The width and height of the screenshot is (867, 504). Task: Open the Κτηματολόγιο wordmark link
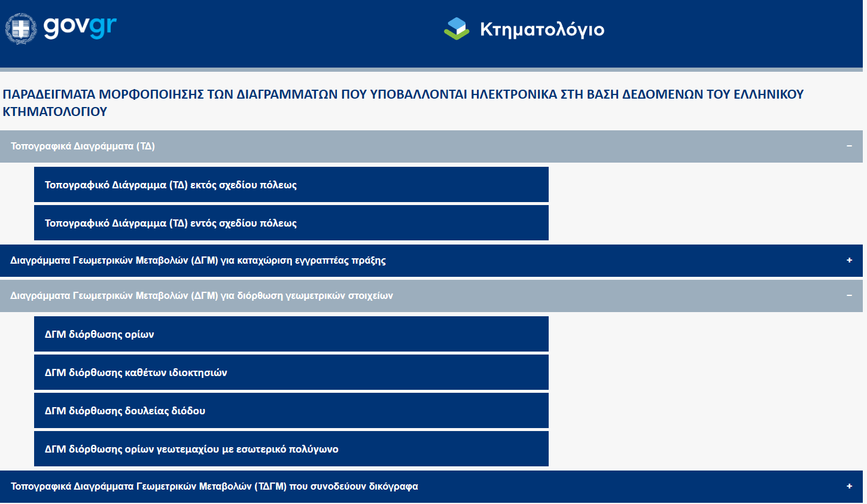pyautogui.click(x=542, y=29)
